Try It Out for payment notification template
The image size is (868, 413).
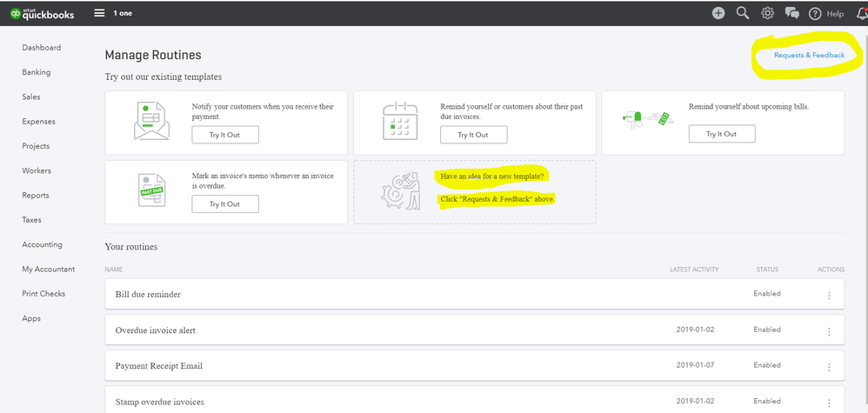pos(225,134)
